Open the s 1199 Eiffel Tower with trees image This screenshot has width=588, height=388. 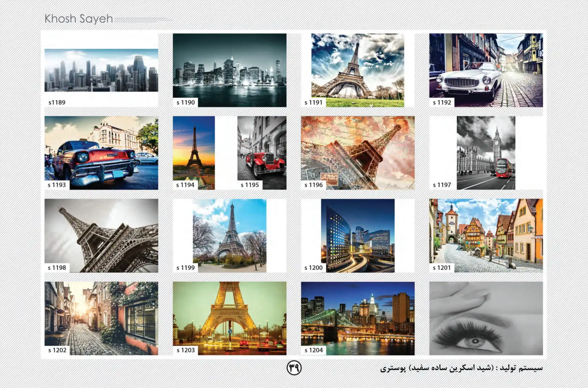(229, 236)
